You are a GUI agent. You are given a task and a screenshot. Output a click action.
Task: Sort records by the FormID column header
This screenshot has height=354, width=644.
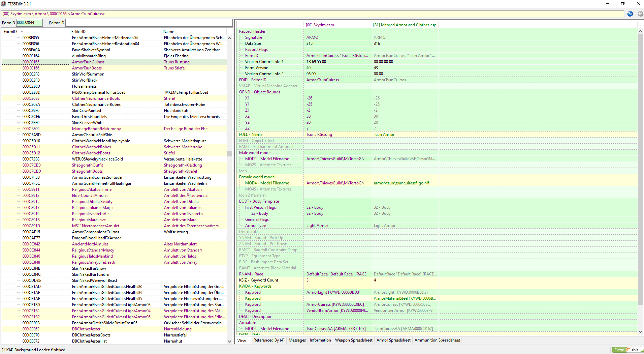tap(35, 32)
